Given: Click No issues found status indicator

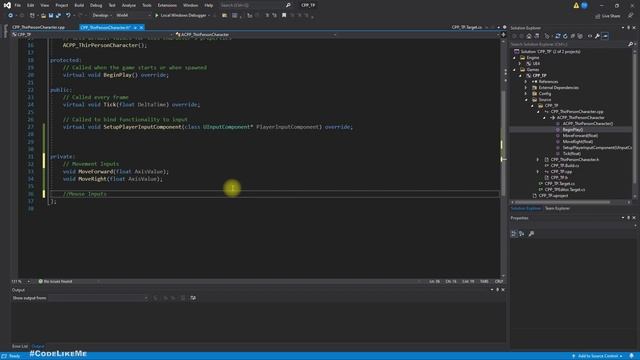Looking at the screenshot, I should pos(55,282).
